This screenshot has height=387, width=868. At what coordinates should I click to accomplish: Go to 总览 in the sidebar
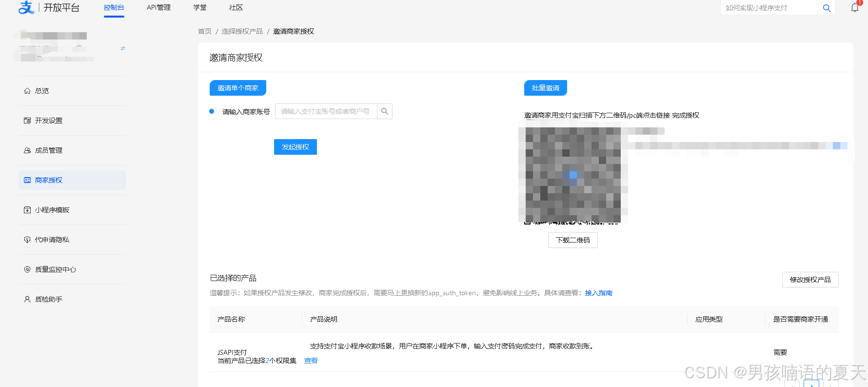[x=72, y=91]
